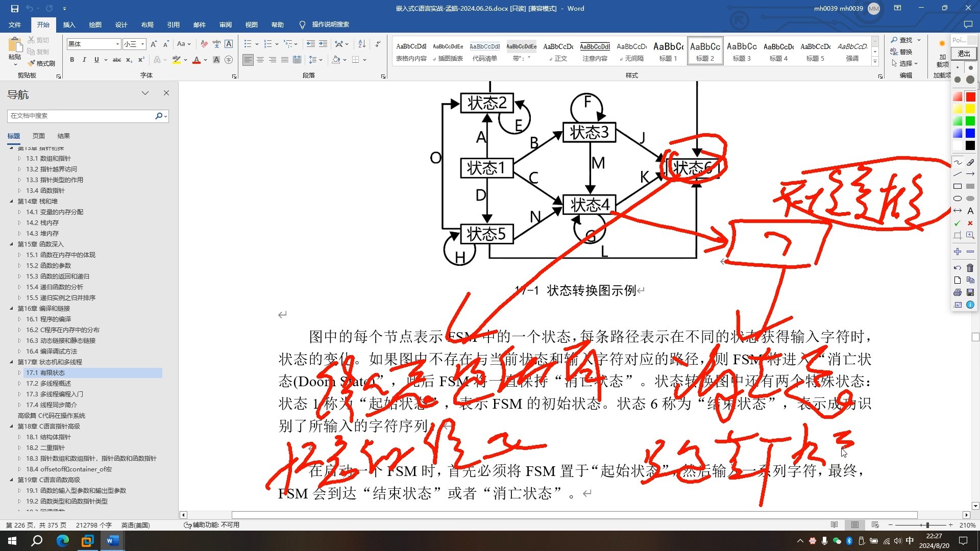Toggle show/hide paragraph marks
The height and width of the screenshot is (551, 980).
click(378, 44)
